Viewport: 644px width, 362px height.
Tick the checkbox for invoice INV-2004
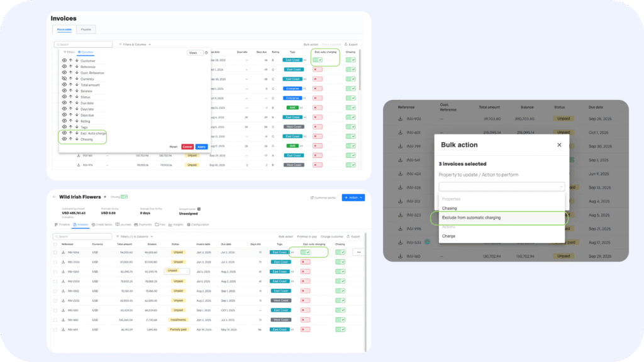coord(55,261)
